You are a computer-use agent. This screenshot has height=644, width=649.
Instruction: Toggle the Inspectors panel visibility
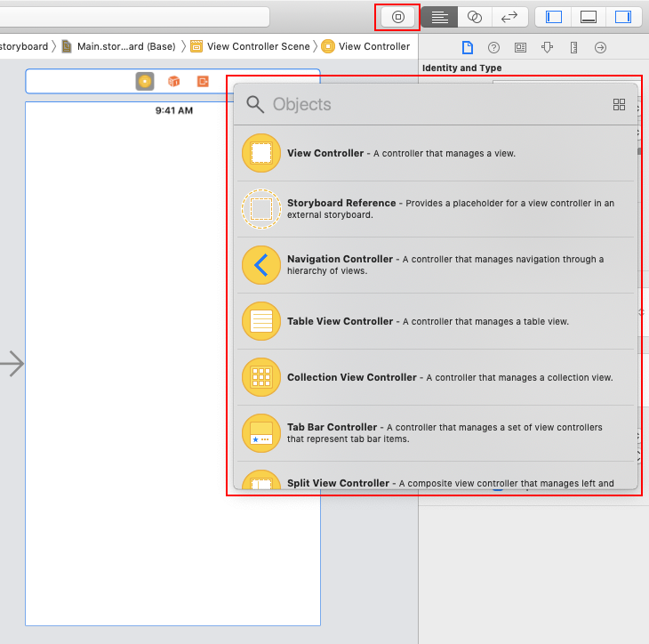click(x=622, y=17)
